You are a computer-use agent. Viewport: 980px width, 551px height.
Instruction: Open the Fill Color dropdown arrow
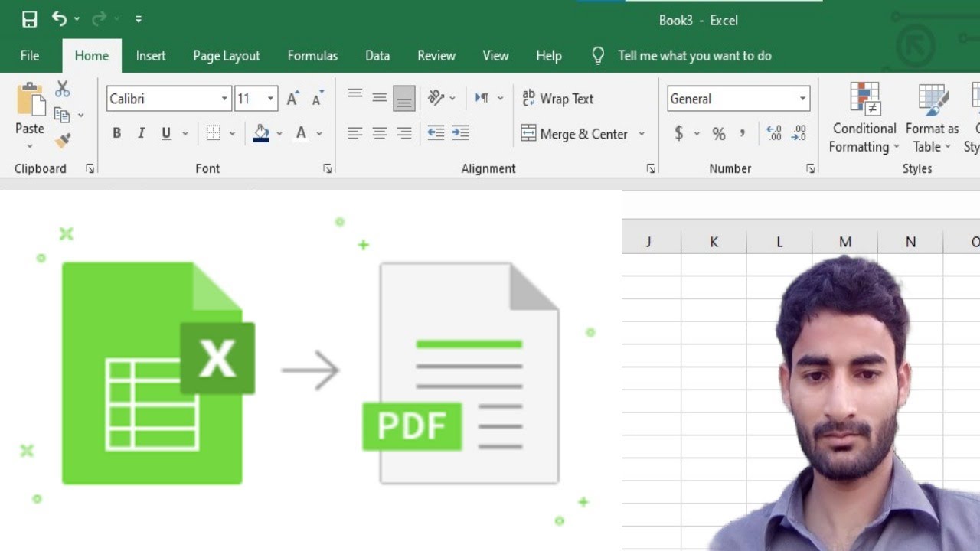pos(279,133)
